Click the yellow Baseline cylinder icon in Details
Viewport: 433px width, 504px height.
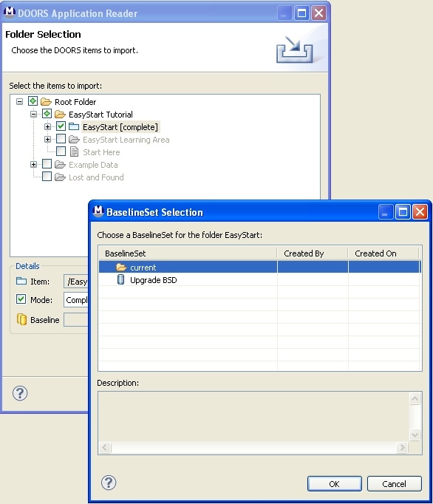pos(21,319)
